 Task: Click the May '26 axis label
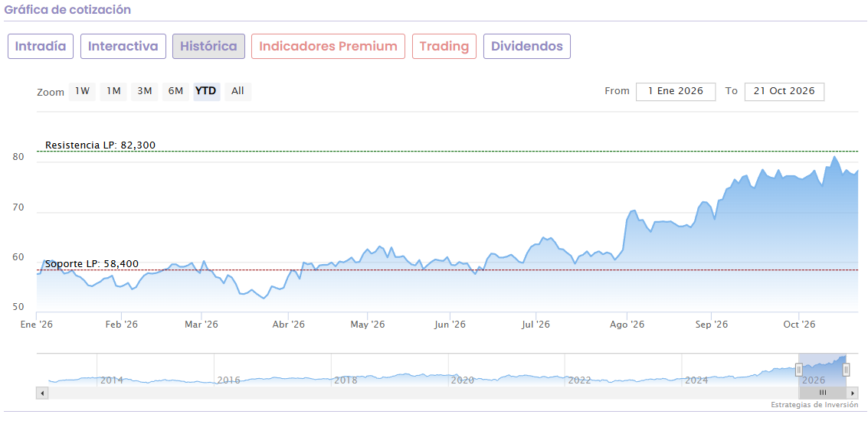(368, 325)
